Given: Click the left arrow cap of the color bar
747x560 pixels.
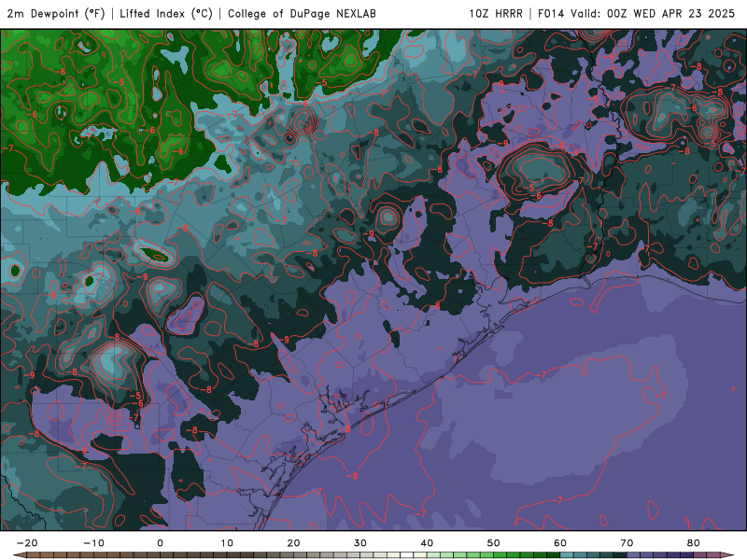Looking at the screenshot, I should click(x=20, y=555).
